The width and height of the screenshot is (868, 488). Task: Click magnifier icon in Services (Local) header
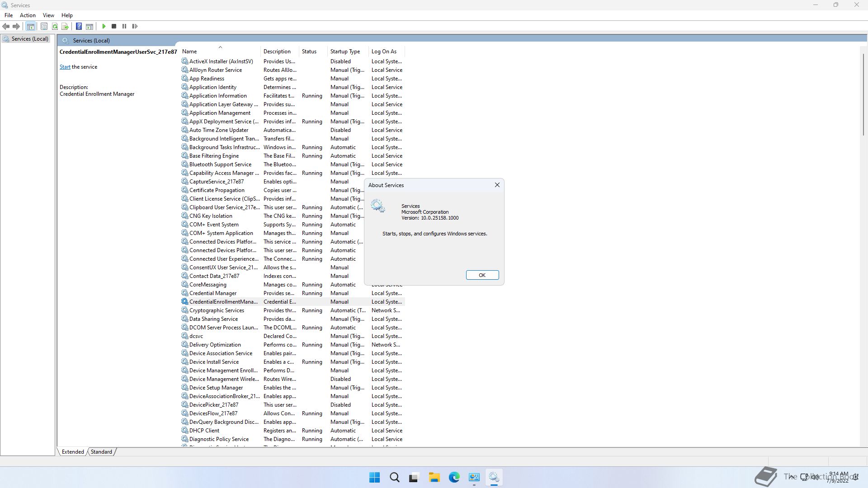point(65,40)
